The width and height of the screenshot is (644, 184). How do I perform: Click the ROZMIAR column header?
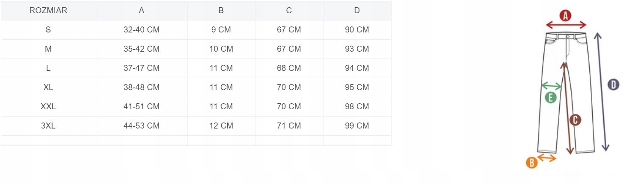click(x=48, y=11)
